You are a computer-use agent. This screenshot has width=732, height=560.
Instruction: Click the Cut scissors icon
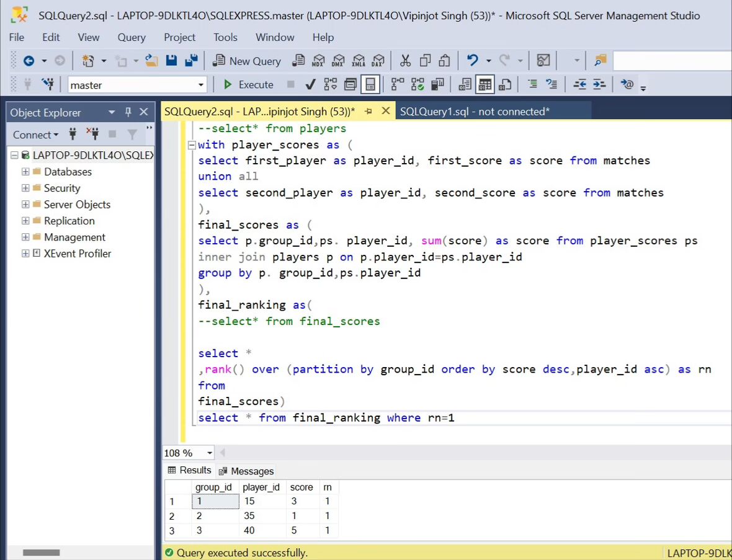click(x=405, y=61)
